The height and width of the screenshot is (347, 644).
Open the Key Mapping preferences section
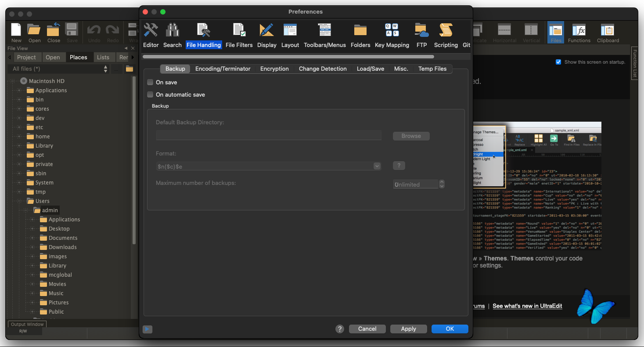click(392, 35)
